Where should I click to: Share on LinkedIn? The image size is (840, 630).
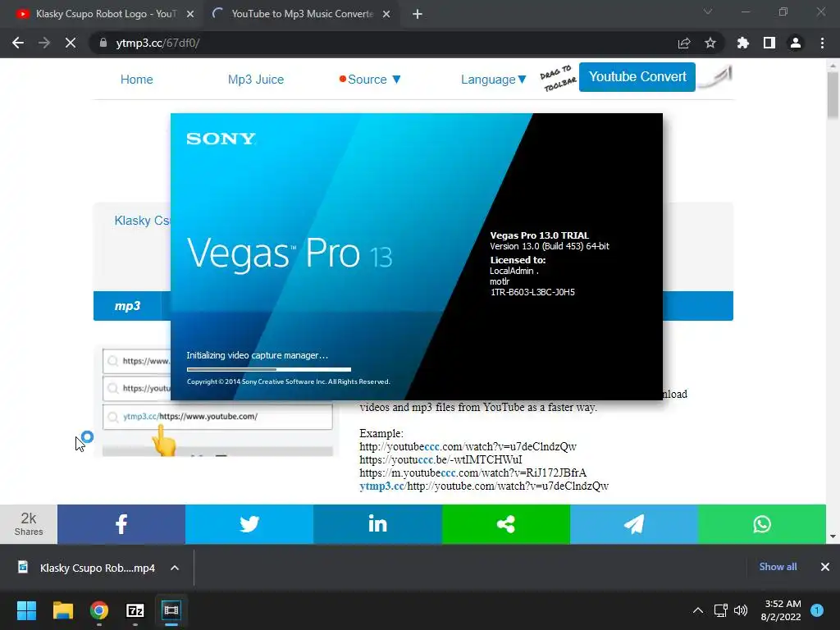[377, 524]
